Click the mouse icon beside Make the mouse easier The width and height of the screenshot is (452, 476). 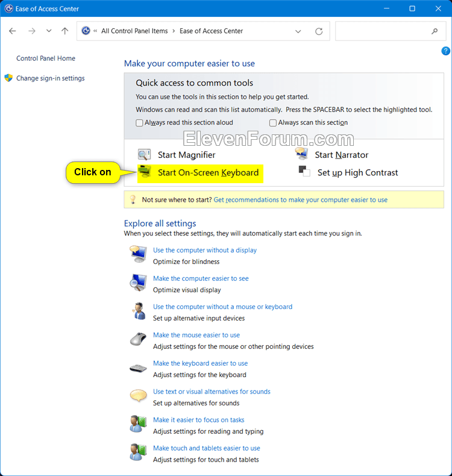point(138,339)
